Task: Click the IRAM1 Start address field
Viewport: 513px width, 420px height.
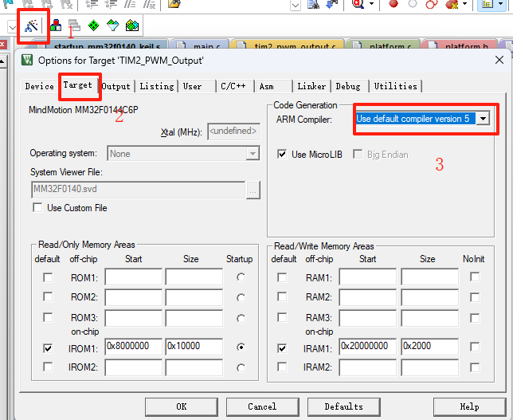Action: tap(368, 347)
